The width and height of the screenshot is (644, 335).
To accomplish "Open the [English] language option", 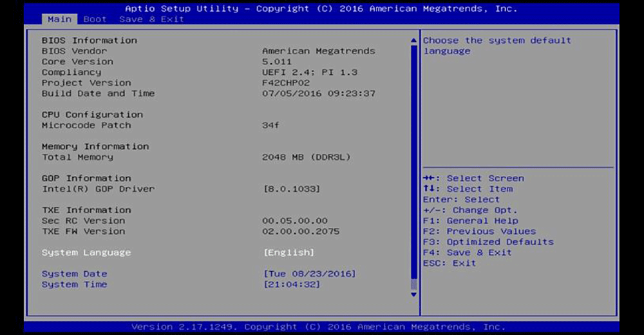I will point(289,253).
